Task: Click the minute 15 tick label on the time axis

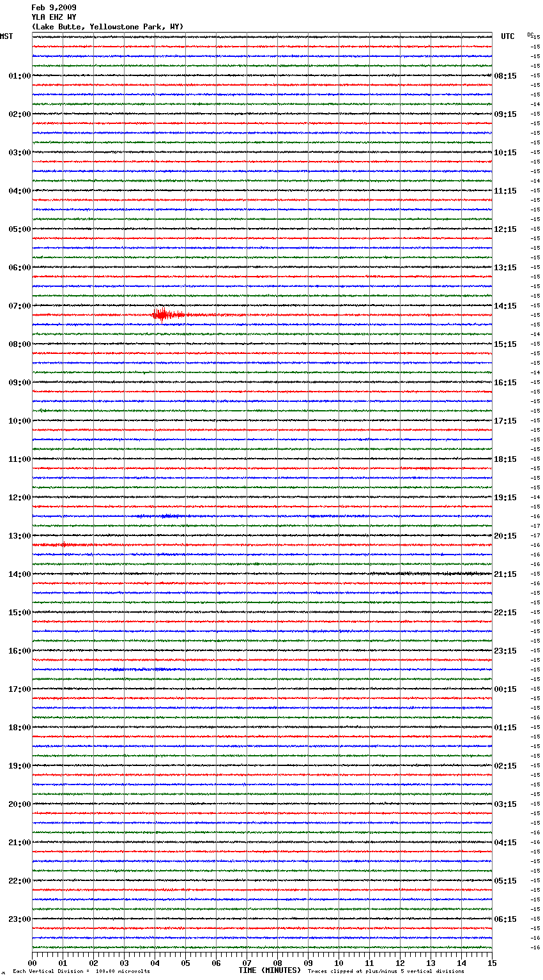Action: pyautogui.click(x=492, y=963)
